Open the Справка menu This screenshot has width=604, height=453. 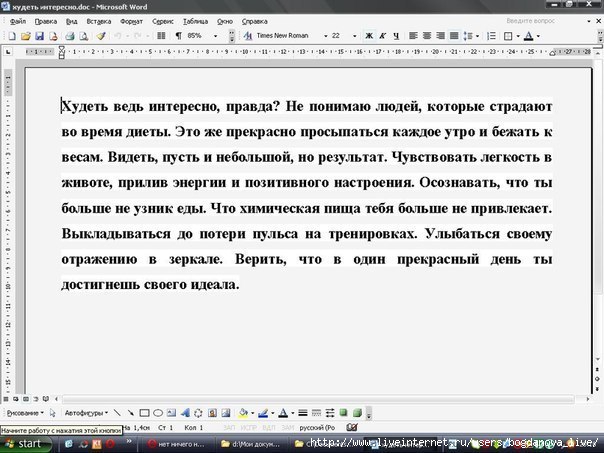click(x=255, y=22)
